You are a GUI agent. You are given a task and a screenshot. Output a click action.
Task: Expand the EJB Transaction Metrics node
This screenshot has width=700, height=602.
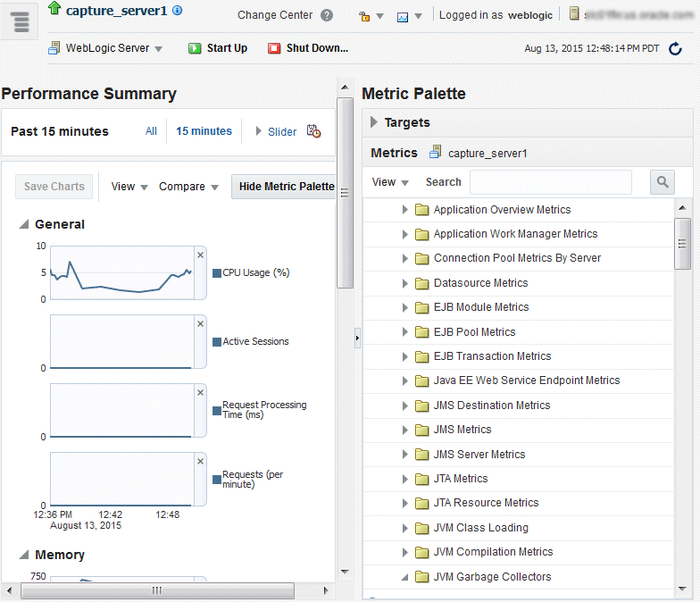(404, 356)
